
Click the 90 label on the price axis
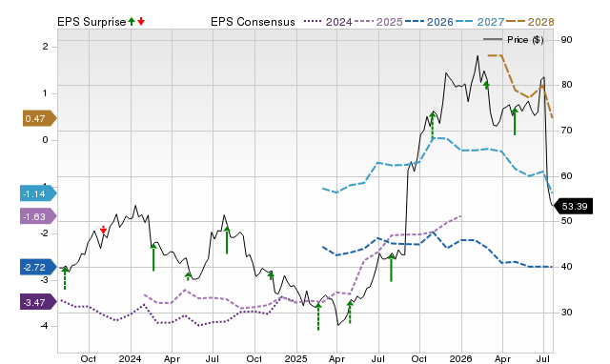click(566, 40)
